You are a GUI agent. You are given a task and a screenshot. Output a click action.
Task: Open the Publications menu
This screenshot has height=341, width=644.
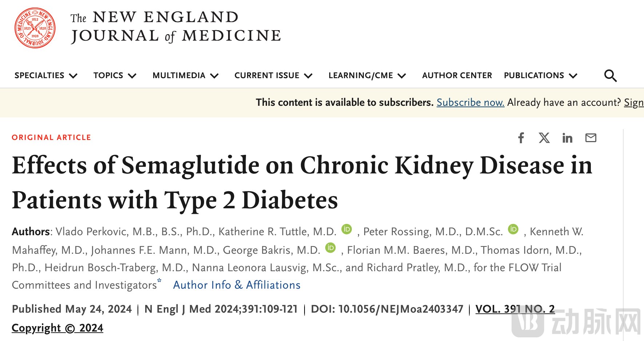pyautogui.click(x=540, y=76)
